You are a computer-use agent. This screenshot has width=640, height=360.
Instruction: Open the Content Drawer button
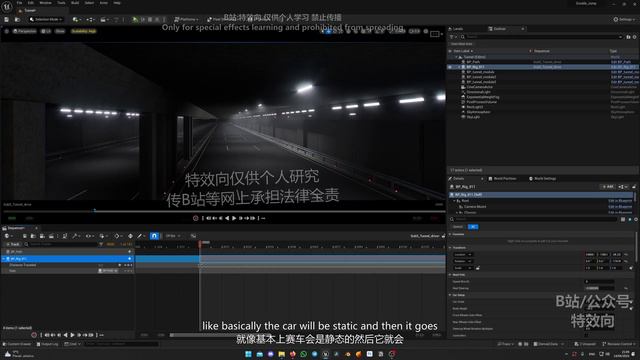(x=17, y=344)
